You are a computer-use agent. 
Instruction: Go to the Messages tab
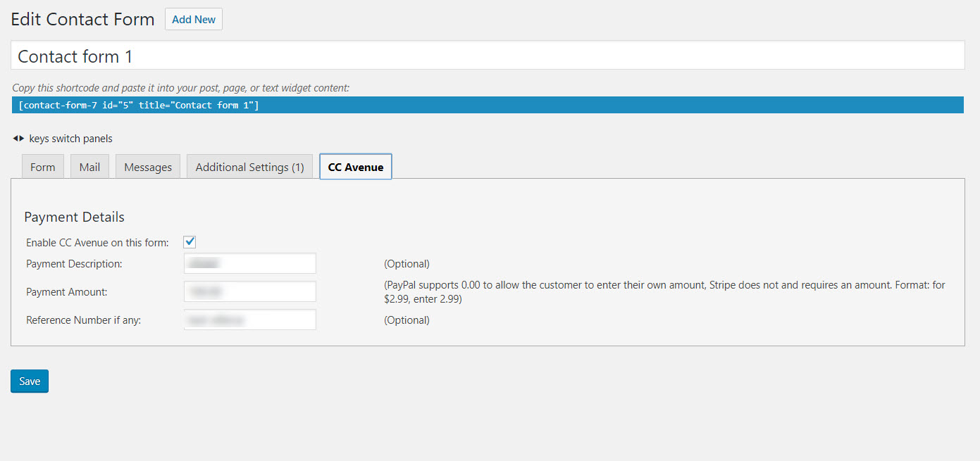click(x=148, y=167)
